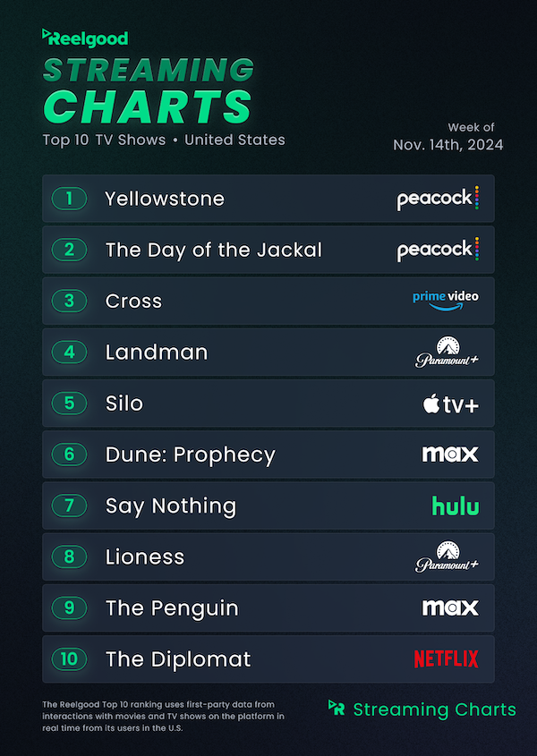Click the Prime Video logo beside Cross

[x=445, y=301]
